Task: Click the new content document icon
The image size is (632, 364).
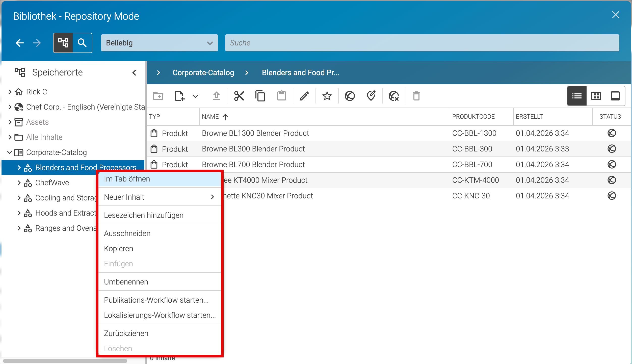Action: (x=179, y=96)
